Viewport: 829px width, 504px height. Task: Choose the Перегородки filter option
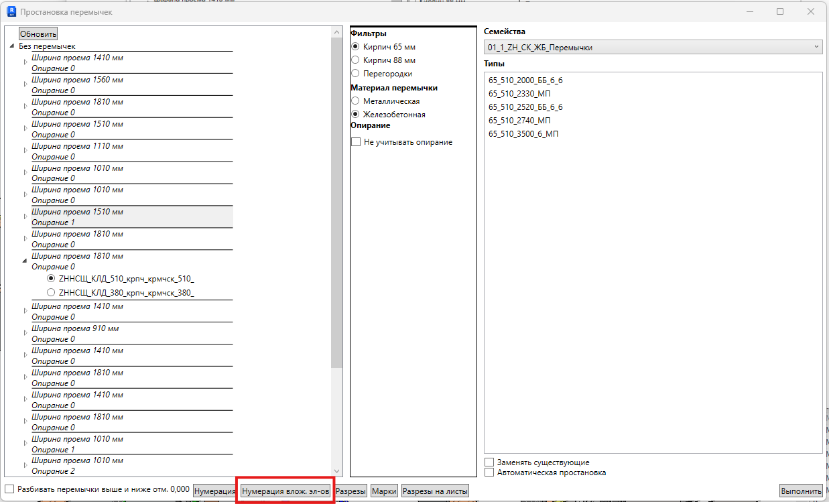click(356, 74)
